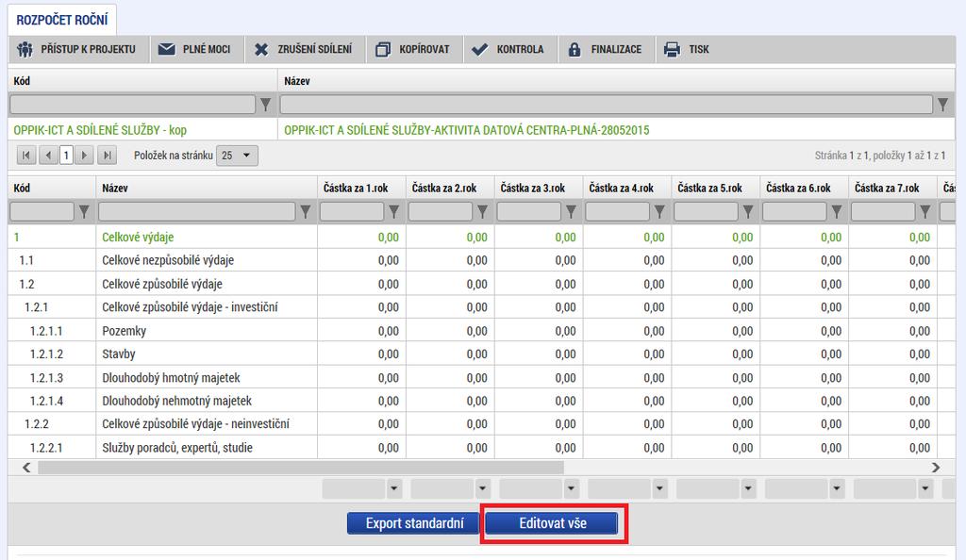
Task: Go to previous page pager arrow
Action: click(x=48, y=156)
